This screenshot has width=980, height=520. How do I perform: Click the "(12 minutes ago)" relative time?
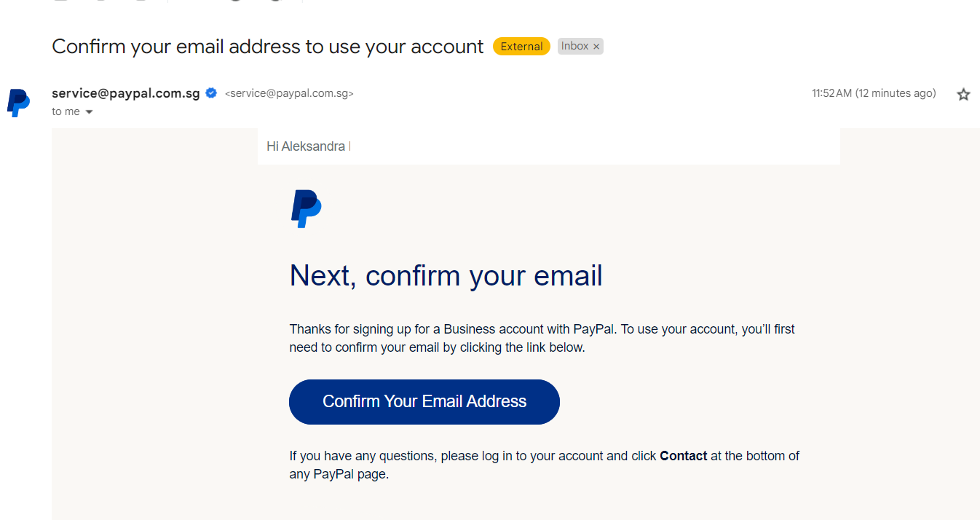coord(896,93)
